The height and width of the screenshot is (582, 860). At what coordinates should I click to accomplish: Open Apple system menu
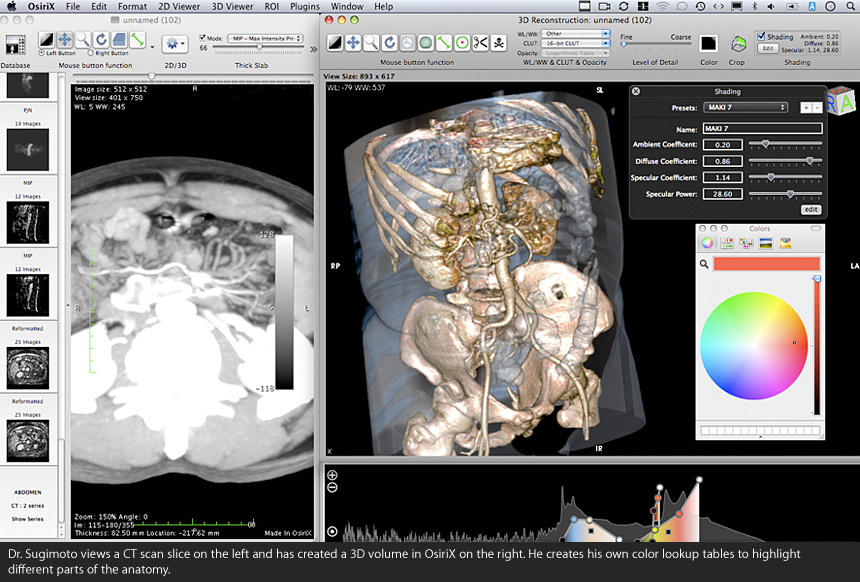[x=12, y=7]
